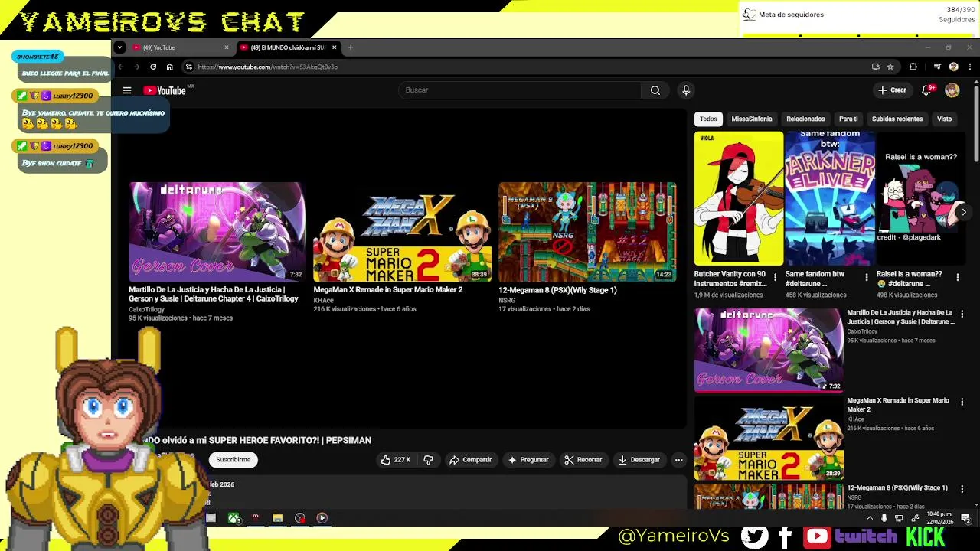Open more actions ellipsis under video
The height and width of the screenshot is (551, 980).
point(678,460)
